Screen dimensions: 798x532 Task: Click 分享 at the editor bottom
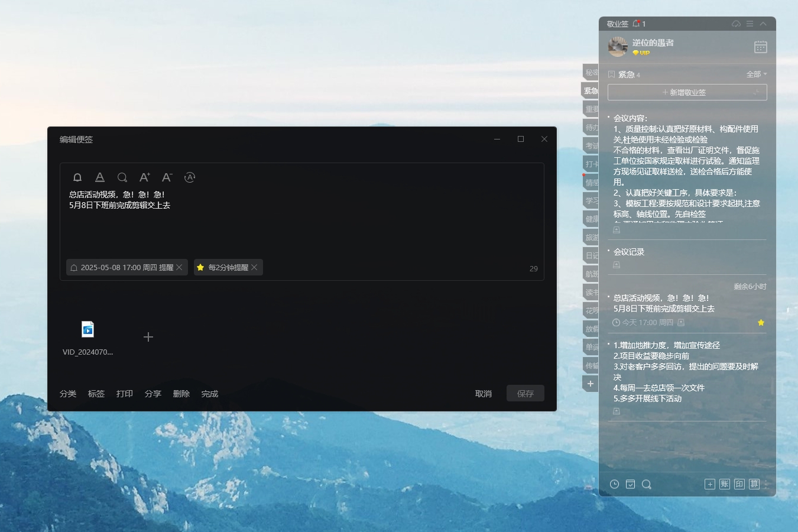(x=153, y=394)
